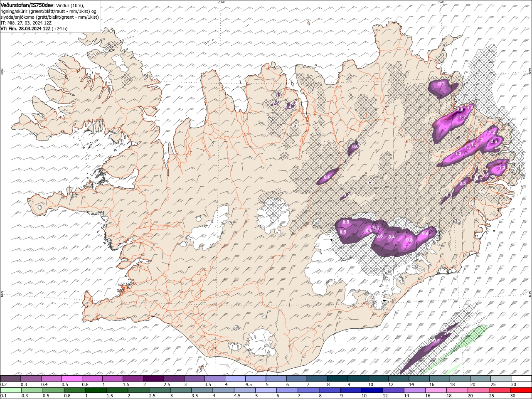
Task: Click the dark teal swatch at 8, upper row
Action: [x=337, y=378]
